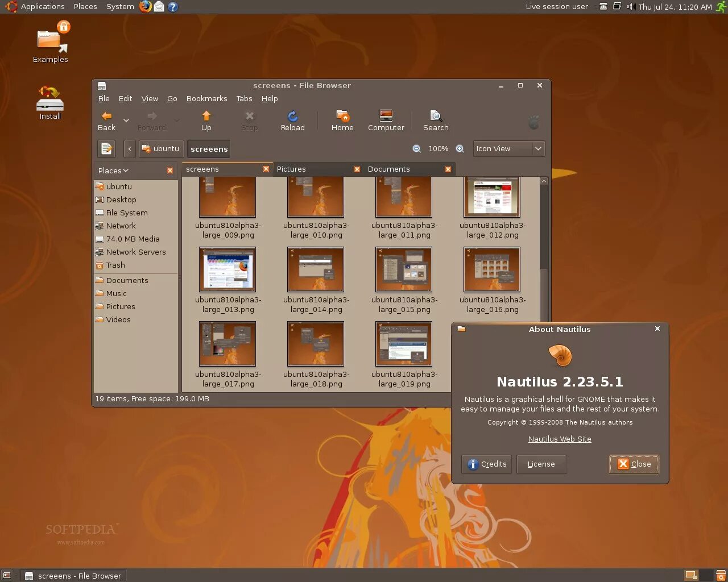Screen dimensions: 728x582
Task: Select ubuntu810alpha3-large_013.png thumbnail
Action: (227, 269)
